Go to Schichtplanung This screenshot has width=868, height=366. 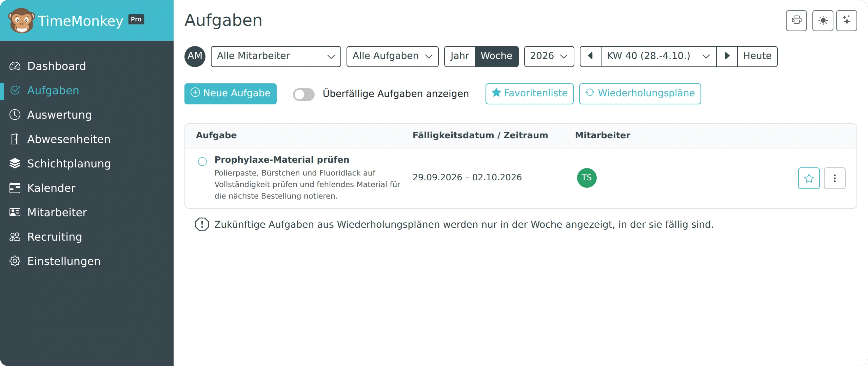coord(87,164)
